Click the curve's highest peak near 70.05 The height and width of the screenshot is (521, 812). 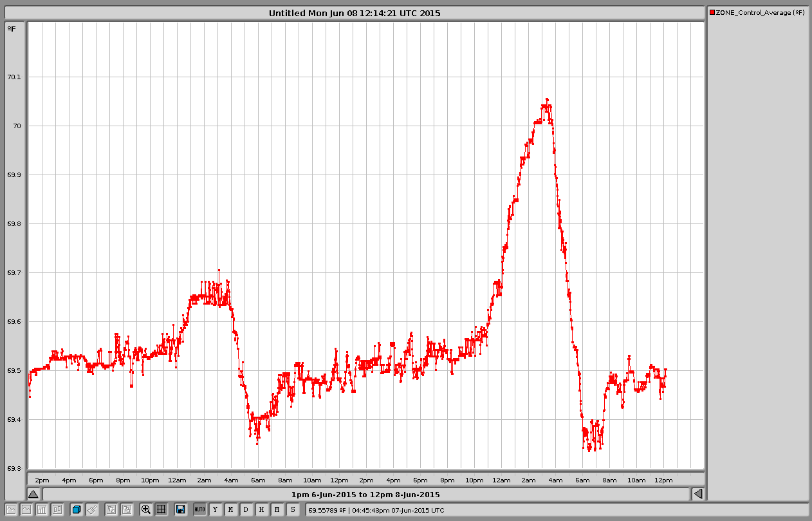pyautogui.click(x=547, y=99)
